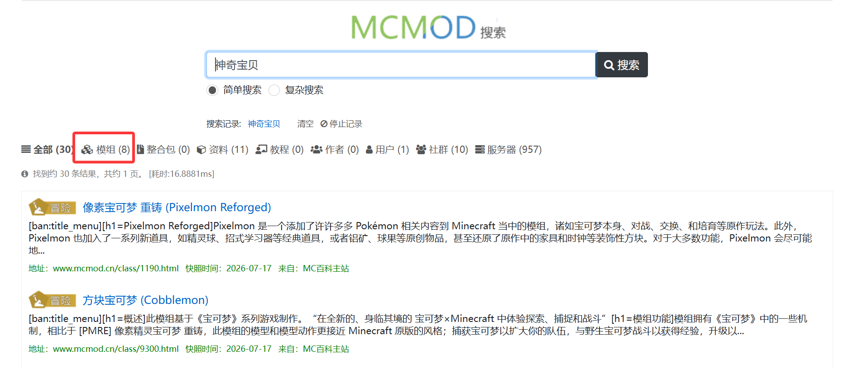Click 清空 to clear search history
The width and height of the screenshot is (868, 369).
click(x=305, y=124)
